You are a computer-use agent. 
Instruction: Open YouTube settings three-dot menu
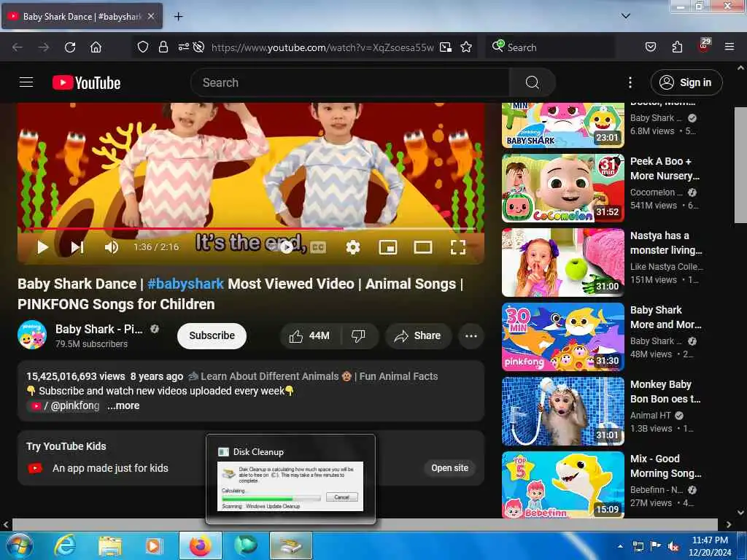[x=630, y=82]
